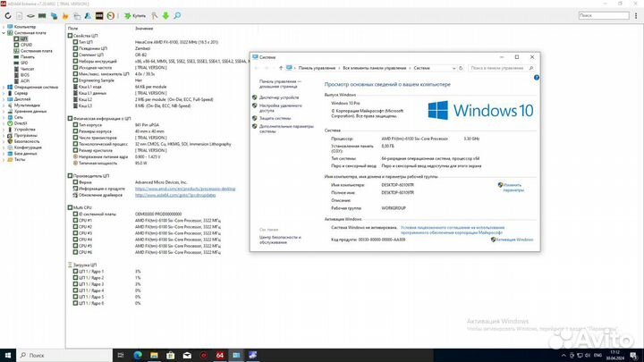Viewport: 644px width, 362px height.
Task: Click Панель управления breadcrumb
Action: 317,68
